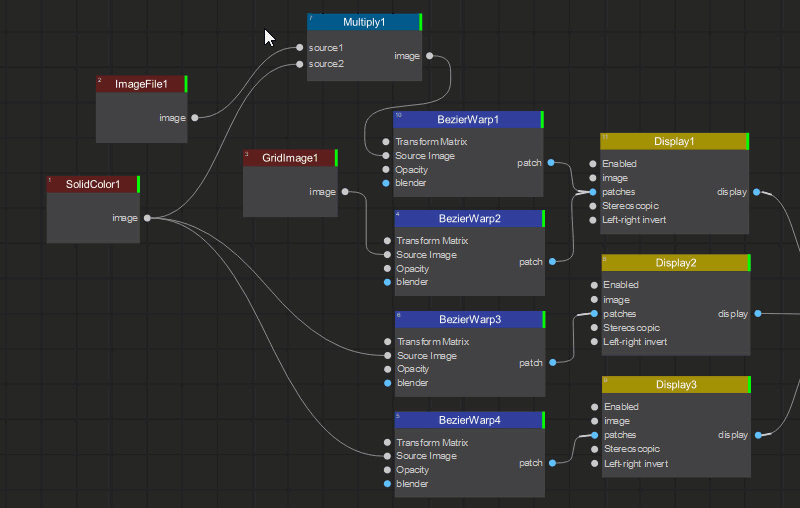
Task: Click BezierWarp2 patch output port
Action: pos(553,262)
